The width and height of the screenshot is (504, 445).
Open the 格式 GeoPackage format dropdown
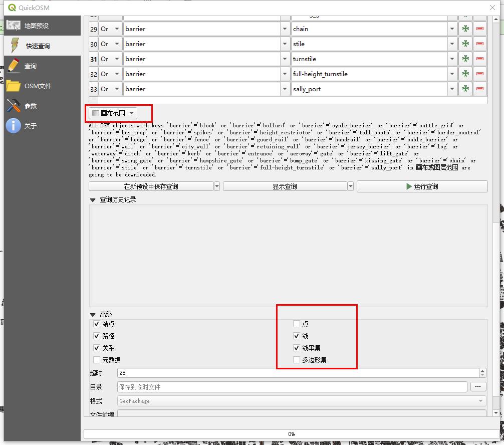(x=302, y=401)
